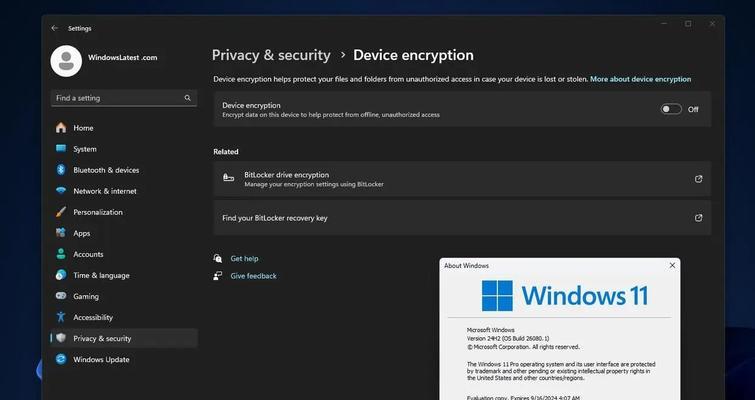Viewport: 755px width, 400px height.
Task: Open the WindowsLatest .com profile avatar
Action: click(x=66, y=61)
